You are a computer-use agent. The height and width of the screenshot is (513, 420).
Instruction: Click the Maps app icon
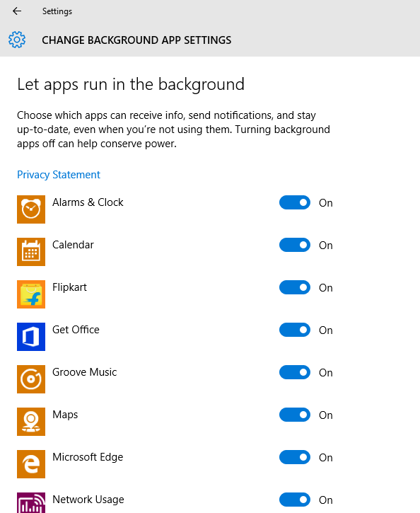point(31,422)
